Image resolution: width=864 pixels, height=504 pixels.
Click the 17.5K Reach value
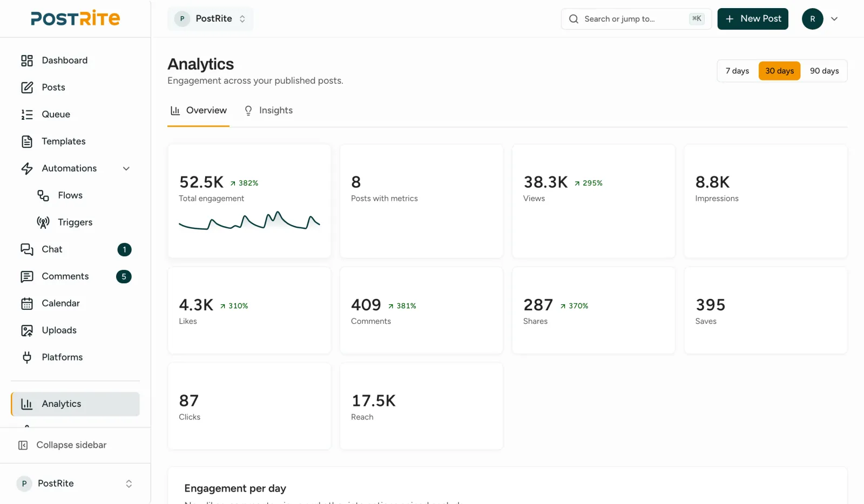point(374,401)
